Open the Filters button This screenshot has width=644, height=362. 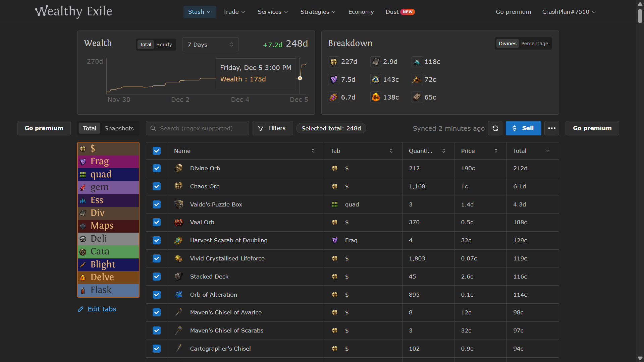[272, 128]
